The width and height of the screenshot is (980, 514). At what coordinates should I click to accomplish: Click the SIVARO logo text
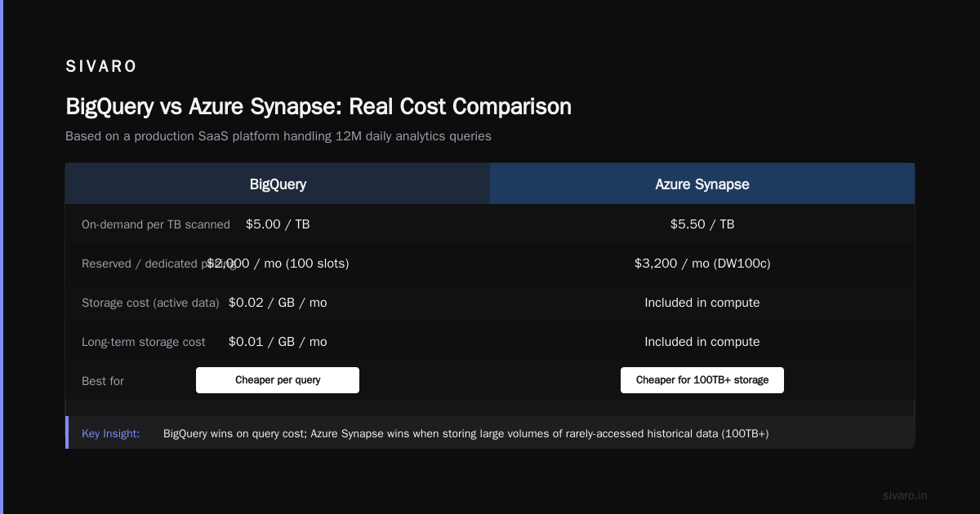click(x=101, y=67)
